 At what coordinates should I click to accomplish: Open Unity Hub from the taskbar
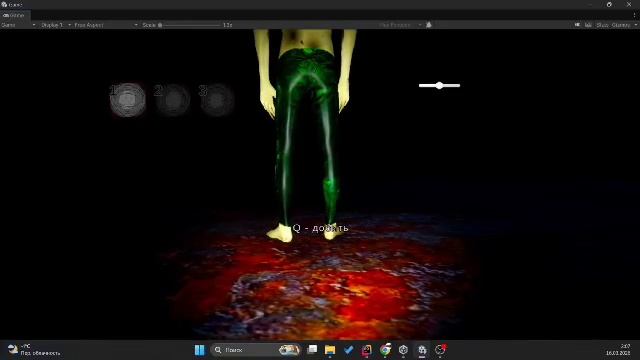click(403, 350)
